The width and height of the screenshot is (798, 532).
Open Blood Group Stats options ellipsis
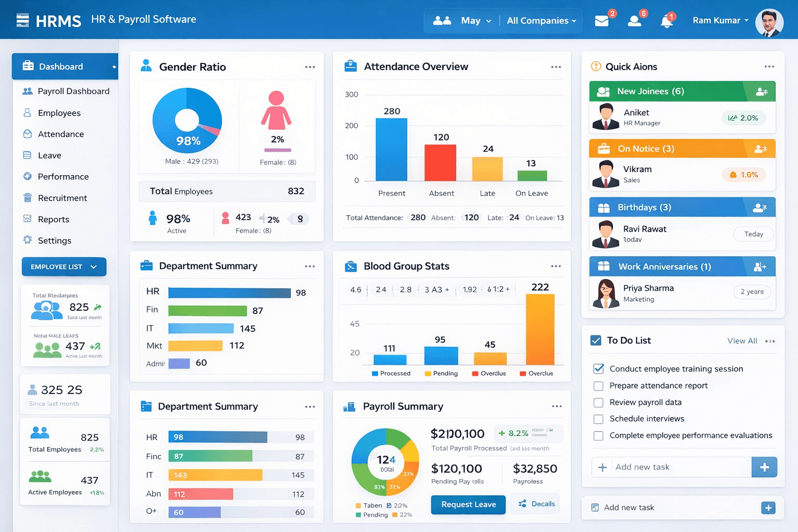point(556,266)
